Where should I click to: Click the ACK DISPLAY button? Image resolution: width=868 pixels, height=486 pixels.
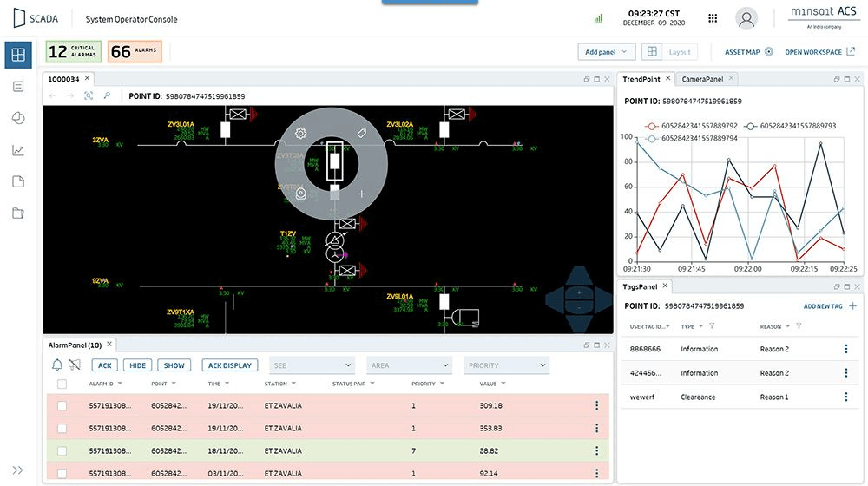pyautogui.click(x=230, y=365)
